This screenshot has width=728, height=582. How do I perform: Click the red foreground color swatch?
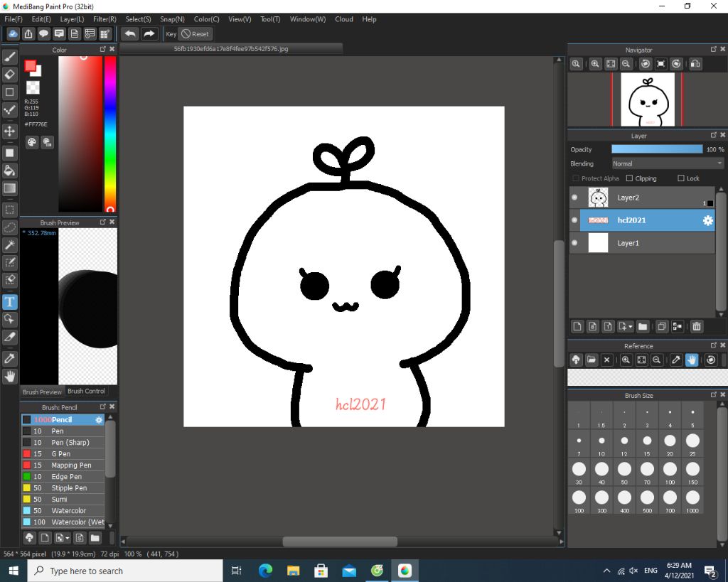click(30, 66)
